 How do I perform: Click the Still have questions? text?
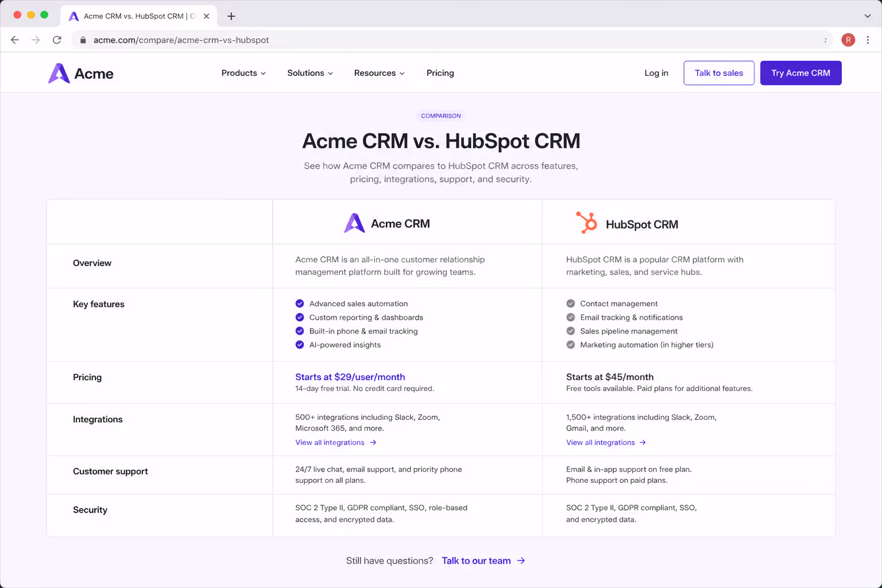pyautogui.click(x=389, y=560)
